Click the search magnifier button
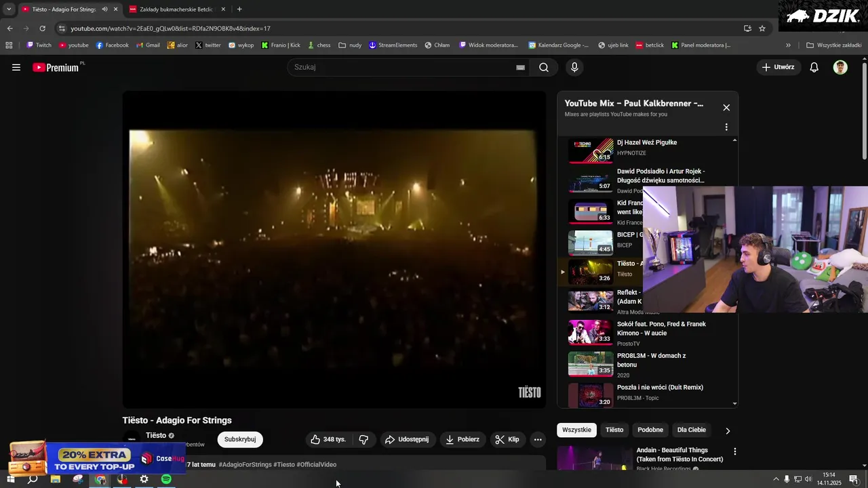868x488 pixels. (544, 67)
